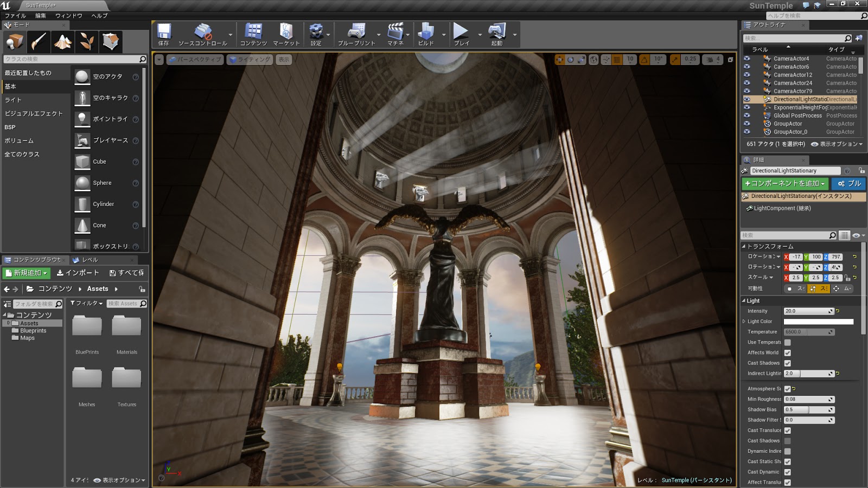868x488 pixels.
Task: Click the クラスの検索 class search field
Action: click(75, 59)
